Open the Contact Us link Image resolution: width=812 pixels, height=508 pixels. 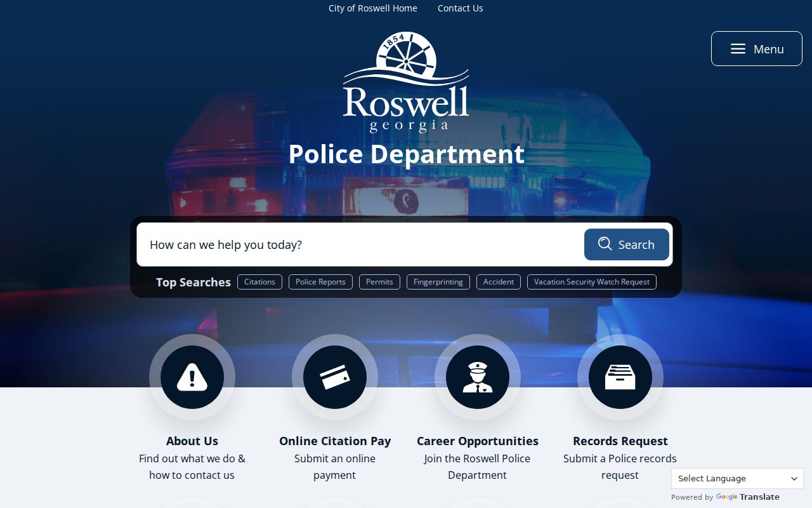click(x=461, y=8)
